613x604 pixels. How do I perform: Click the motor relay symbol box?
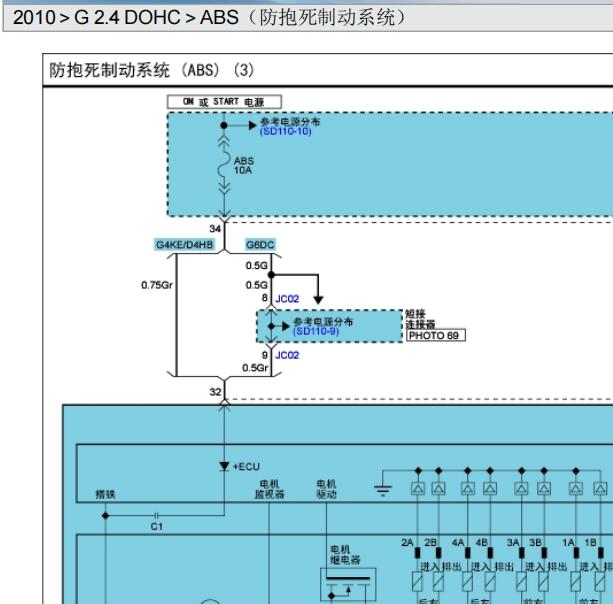(x=348, y=584)
